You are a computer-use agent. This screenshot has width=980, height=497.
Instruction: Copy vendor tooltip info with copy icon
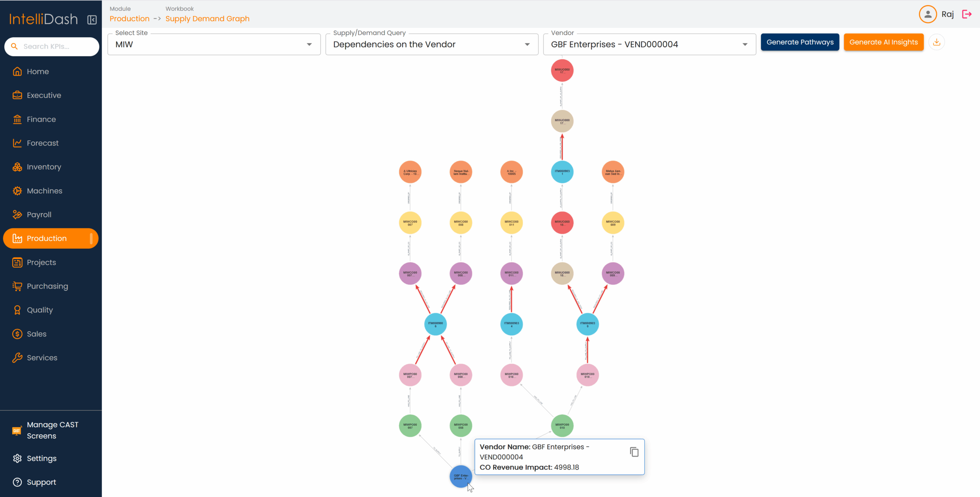tap(634, 452)
